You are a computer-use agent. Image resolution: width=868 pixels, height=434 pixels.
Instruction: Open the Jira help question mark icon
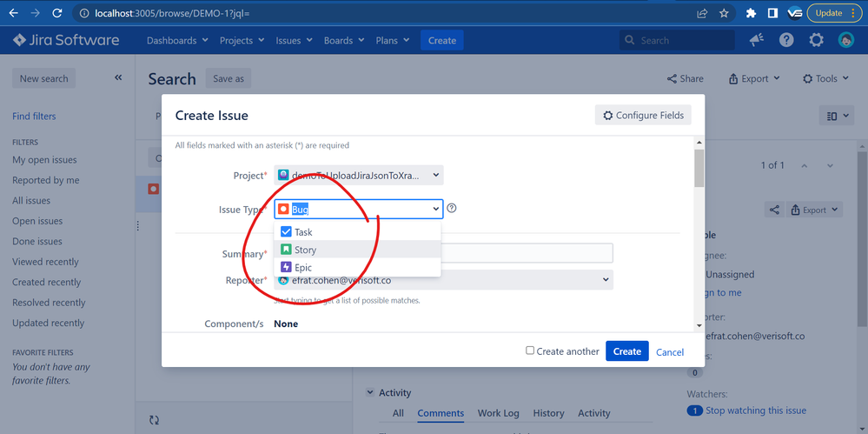[x=786, y=40]
